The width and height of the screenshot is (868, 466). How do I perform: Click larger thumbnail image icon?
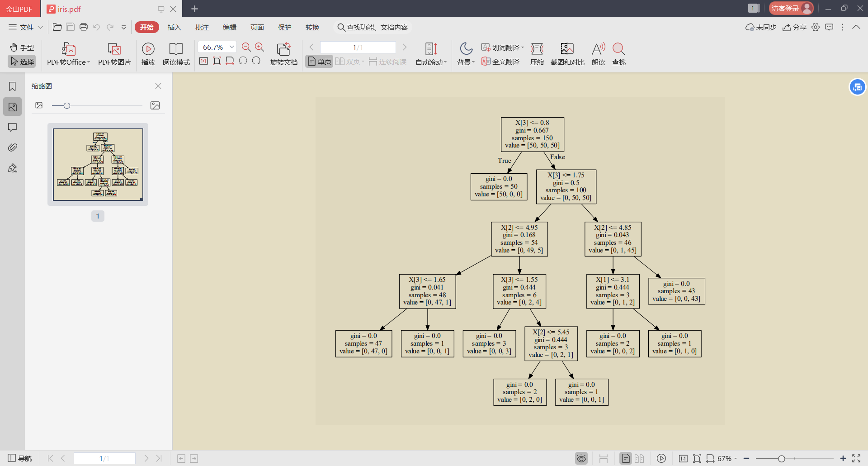coord(155,105)
